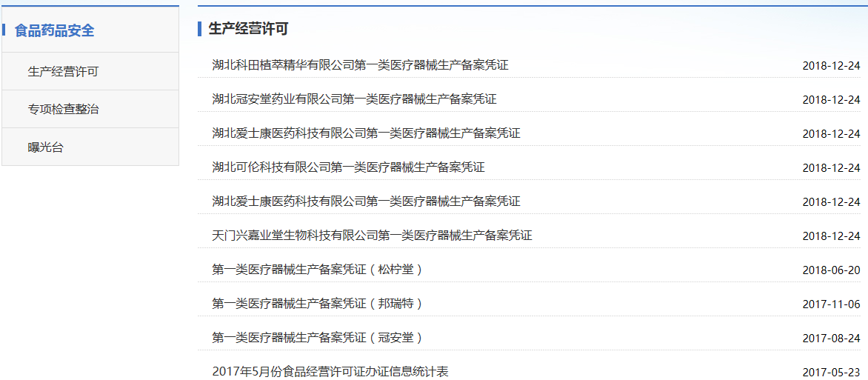The image size is (868, 380).
Task: Open the 湖北科田植萃精华有限公司 filing certificate link
Action: tap(360, 65)
